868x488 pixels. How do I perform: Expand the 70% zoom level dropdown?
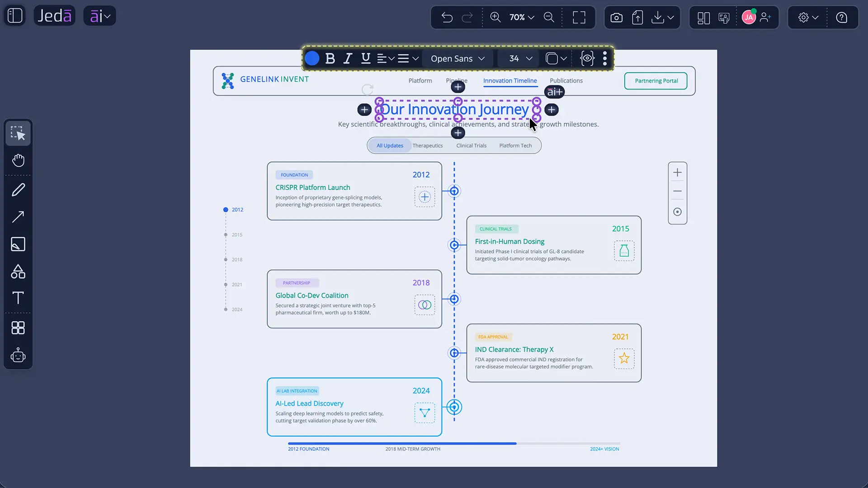[522, 17]
